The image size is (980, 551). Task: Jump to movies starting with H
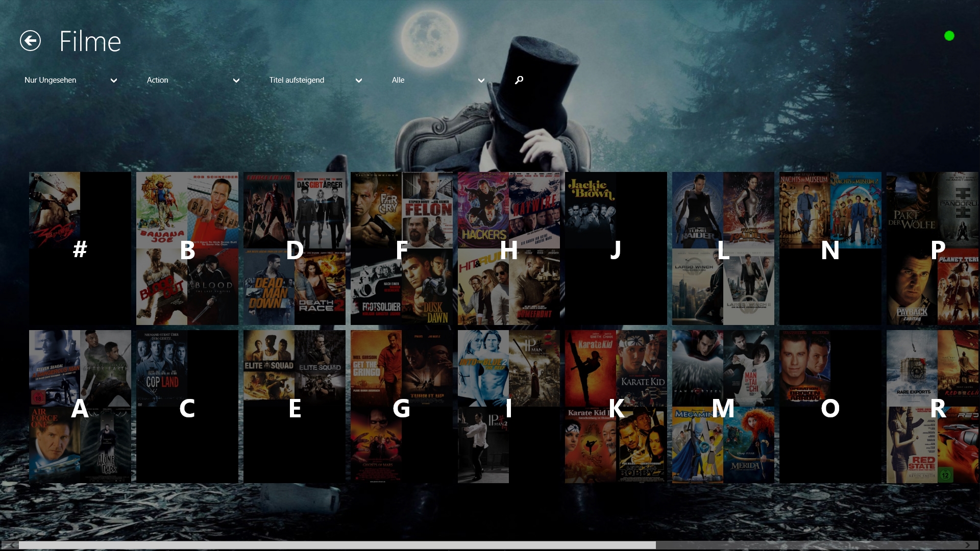click(509, 248)
